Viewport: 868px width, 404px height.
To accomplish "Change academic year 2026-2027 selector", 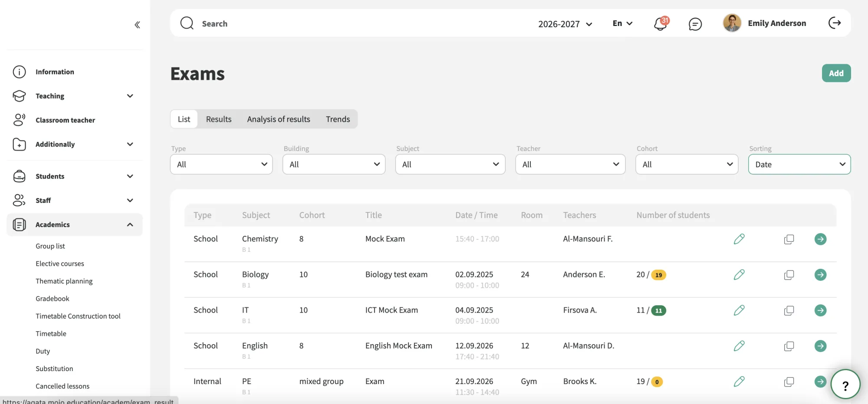I will pos(565,24).
